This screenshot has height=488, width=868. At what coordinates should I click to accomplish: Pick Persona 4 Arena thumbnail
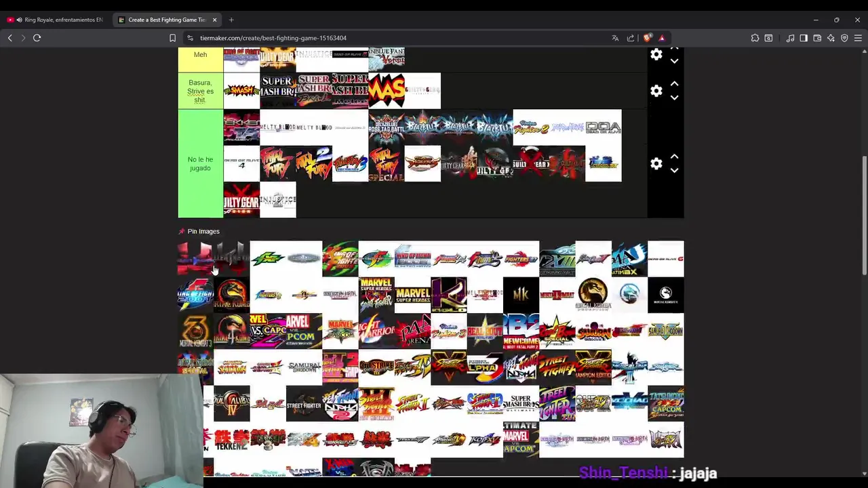(412, 331)
